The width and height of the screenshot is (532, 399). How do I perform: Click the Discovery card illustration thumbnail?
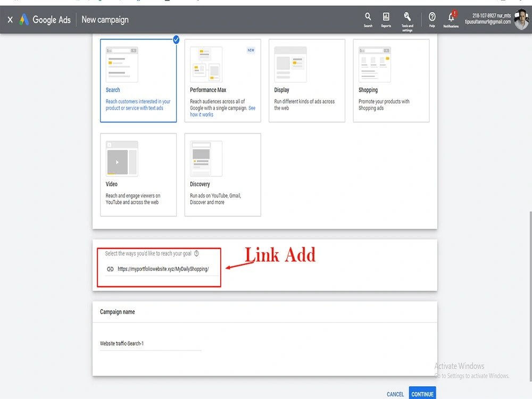(206, 159)
